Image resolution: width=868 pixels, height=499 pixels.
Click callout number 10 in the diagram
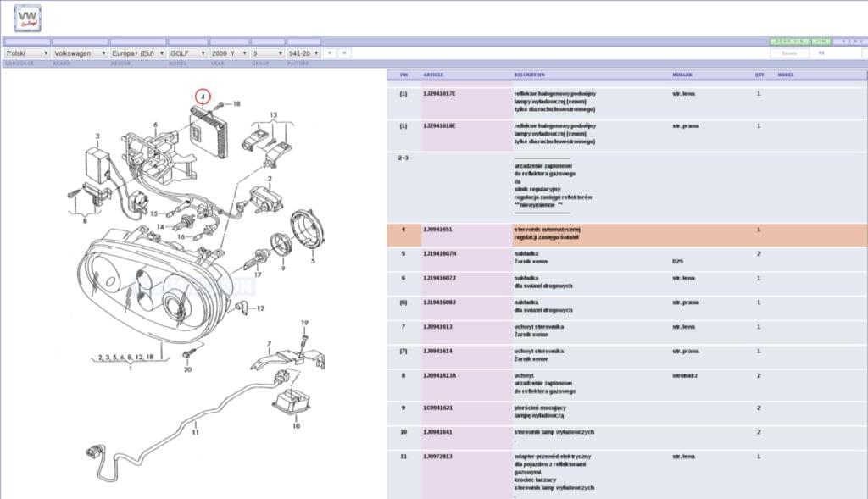[x=296, y=426]
